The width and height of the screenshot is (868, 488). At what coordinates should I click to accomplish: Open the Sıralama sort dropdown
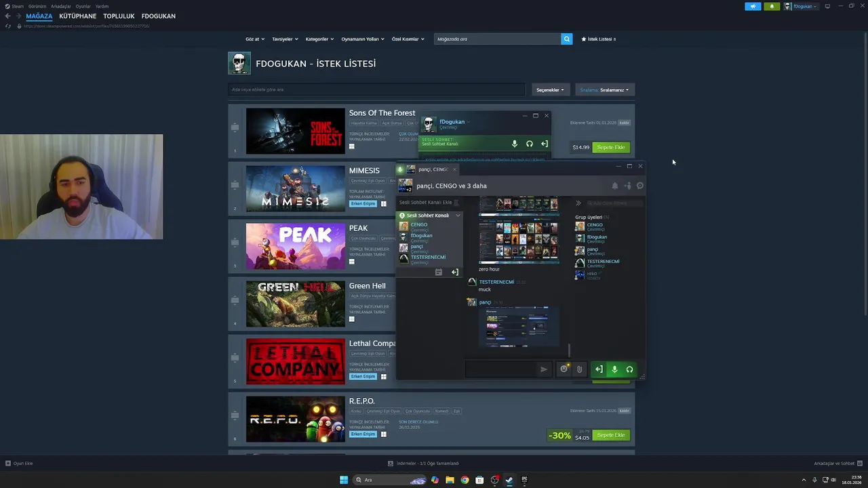(604, 89)
